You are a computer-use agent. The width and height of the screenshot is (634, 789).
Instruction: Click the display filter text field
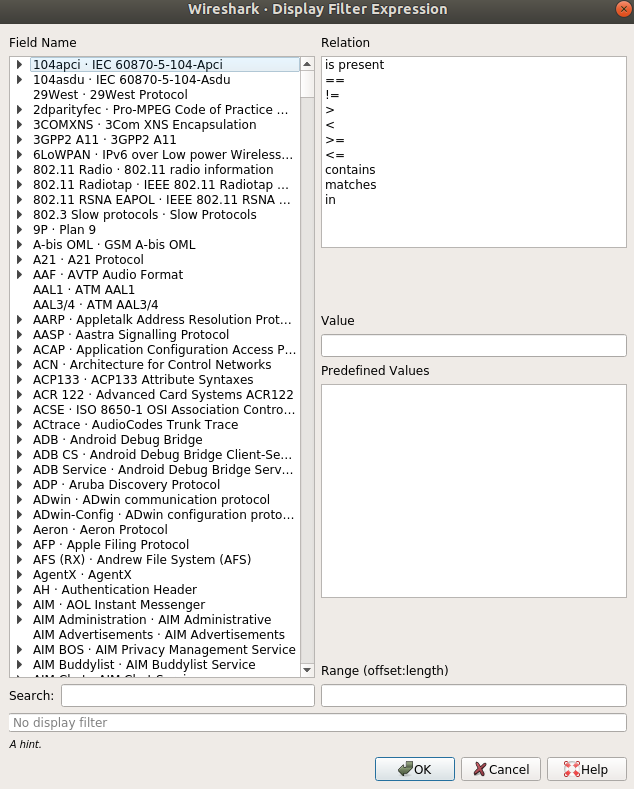click(x=318, y=723)
